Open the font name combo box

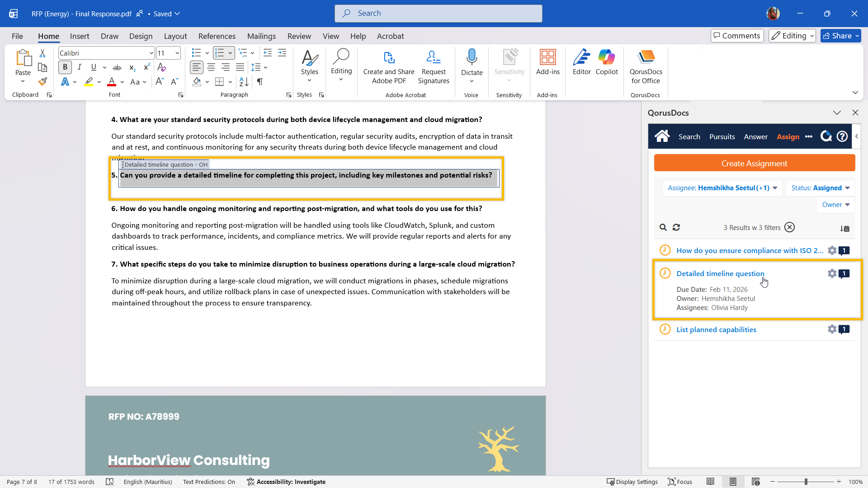pyautogui.click(x=106, y=53)
